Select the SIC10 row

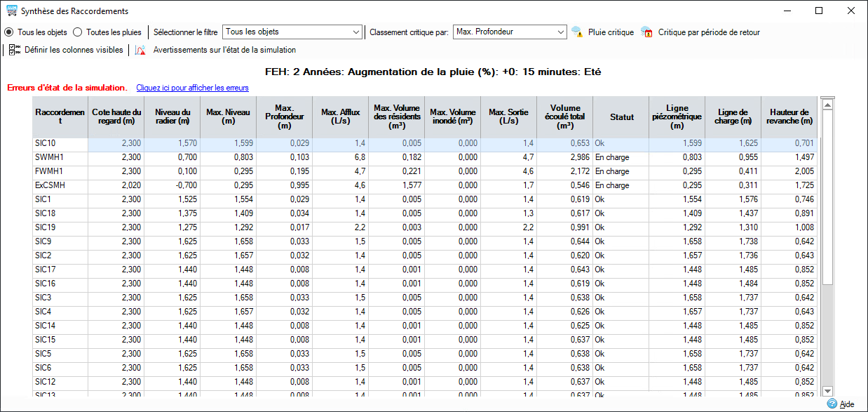point(425,143)
